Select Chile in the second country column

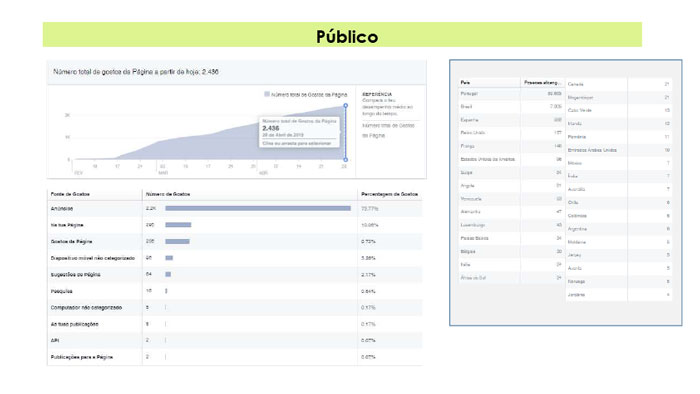click(x=573, y=203)
